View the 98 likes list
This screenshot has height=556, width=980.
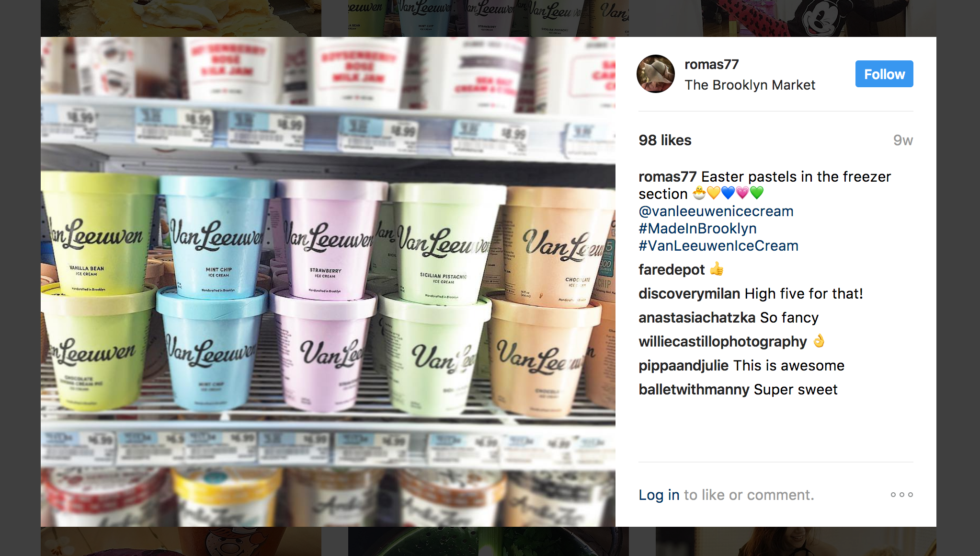[x=665, y=140]
